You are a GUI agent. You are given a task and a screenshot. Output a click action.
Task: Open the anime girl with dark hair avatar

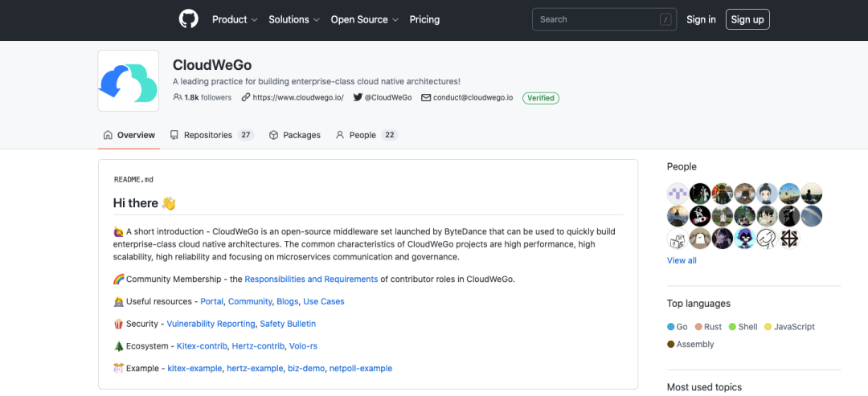[x=768, y=216]
